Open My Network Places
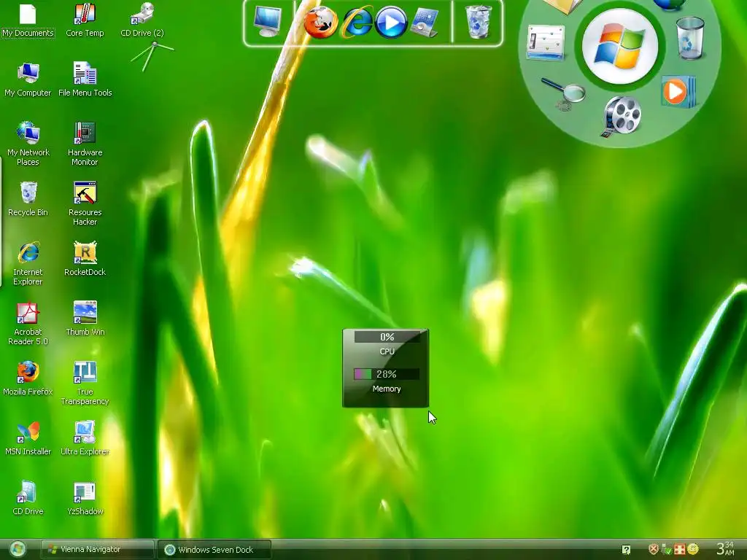Screen dimensions: 747x560 coord(28,144)
